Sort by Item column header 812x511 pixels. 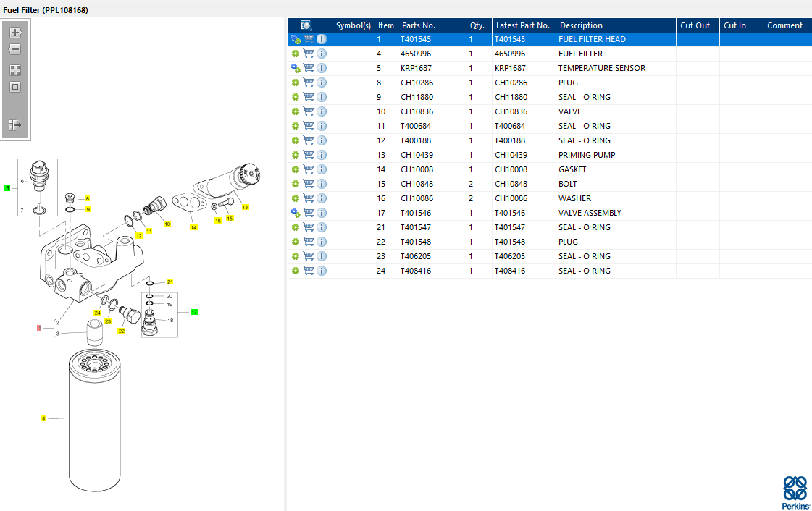click(x=386, y=25)
